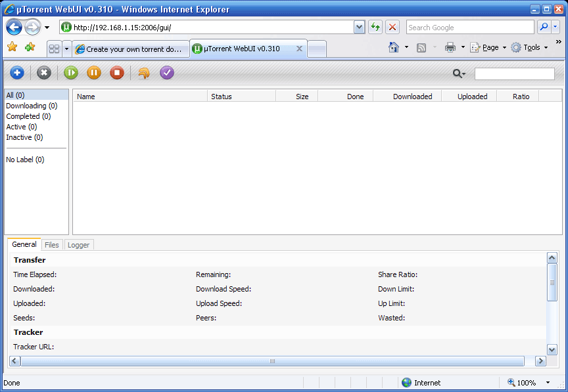
Task: Expand the Quick Tabs tab list dropdown
Action: pos(66,49)
